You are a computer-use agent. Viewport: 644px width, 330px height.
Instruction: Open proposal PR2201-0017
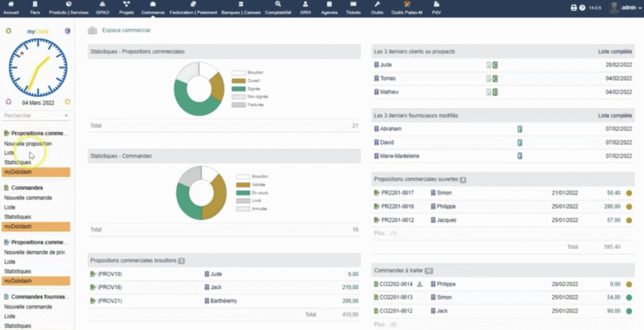pyautogui.click(x=396, y=193)
